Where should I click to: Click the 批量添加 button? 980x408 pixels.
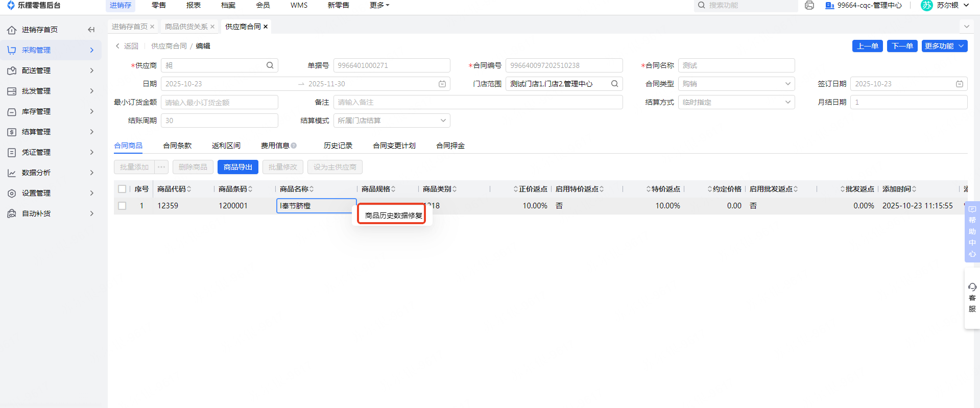[x=134, y=167]
